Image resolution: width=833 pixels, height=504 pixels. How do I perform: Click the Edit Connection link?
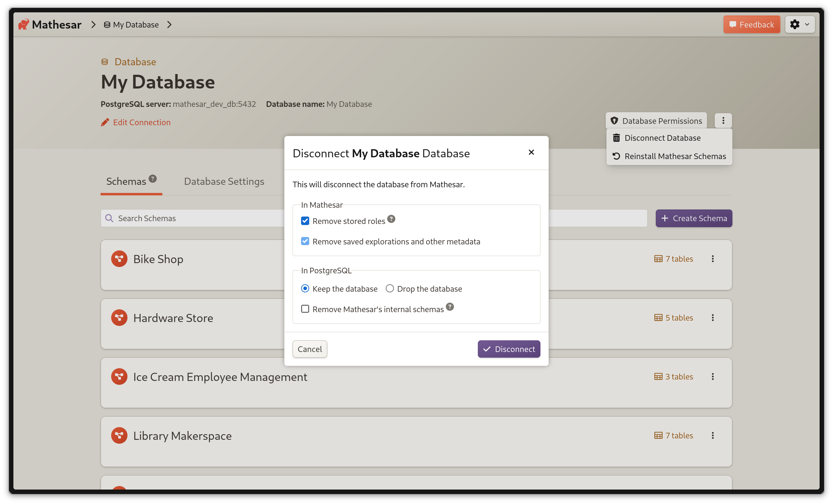(136, 122)
